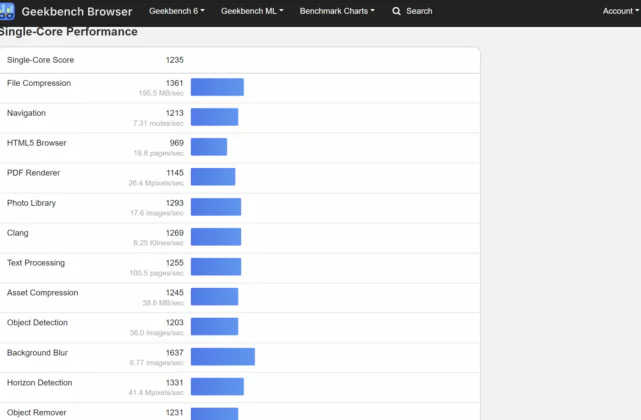Open the Geekbench Browser home link
641x420 pixels.
(77, 11)
